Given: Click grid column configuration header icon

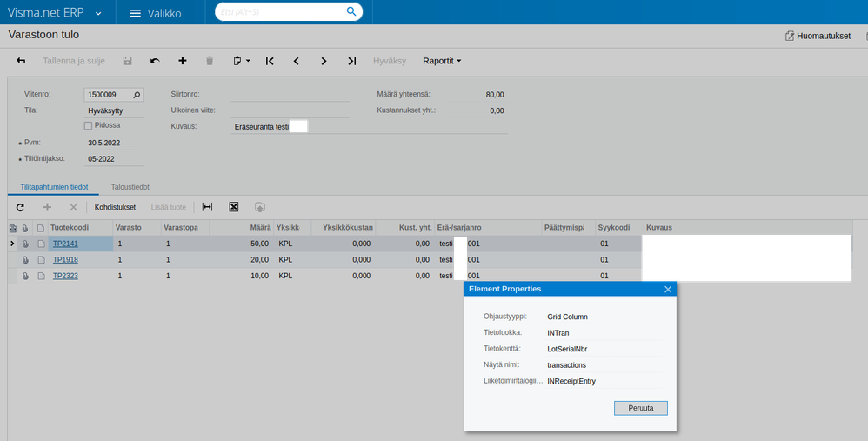Looking at the screenshot, I should [x=12, y=228].
